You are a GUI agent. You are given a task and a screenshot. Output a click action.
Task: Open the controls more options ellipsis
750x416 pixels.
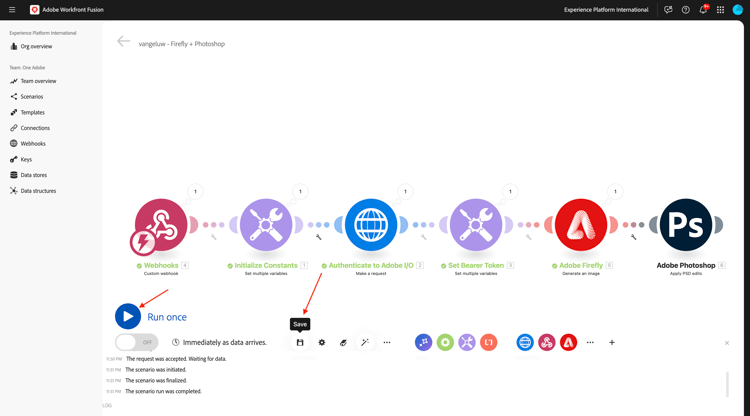point(387,342)
